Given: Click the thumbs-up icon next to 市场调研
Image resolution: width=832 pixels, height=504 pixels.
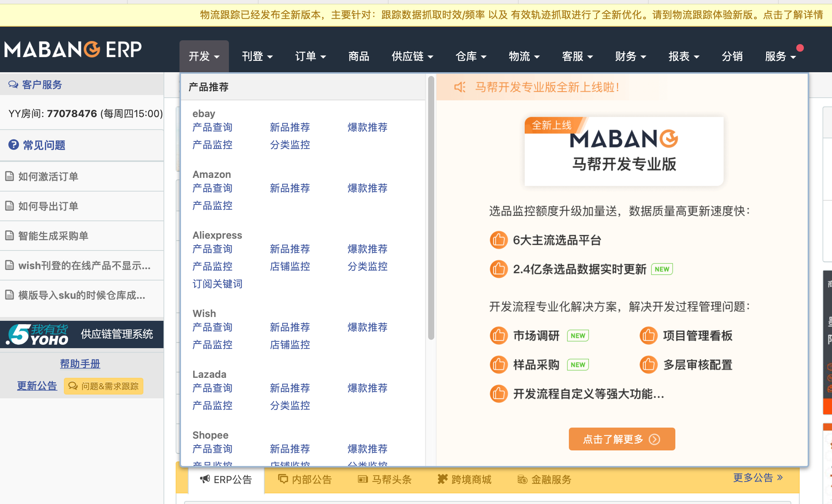Looking at the screenshot, I should pyautogui.click(x=498, y=336).
